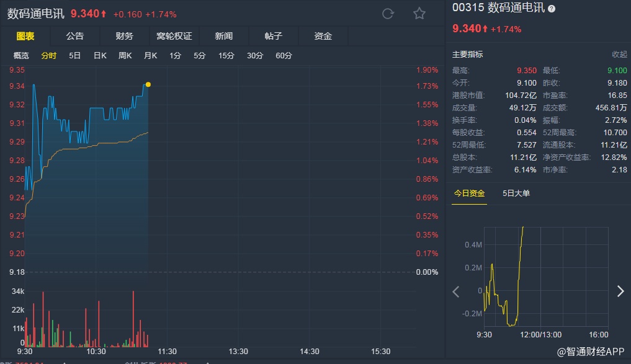Show the 5日大单 tab
Viewport: 631px width, 364px height.
click(516, 193)
